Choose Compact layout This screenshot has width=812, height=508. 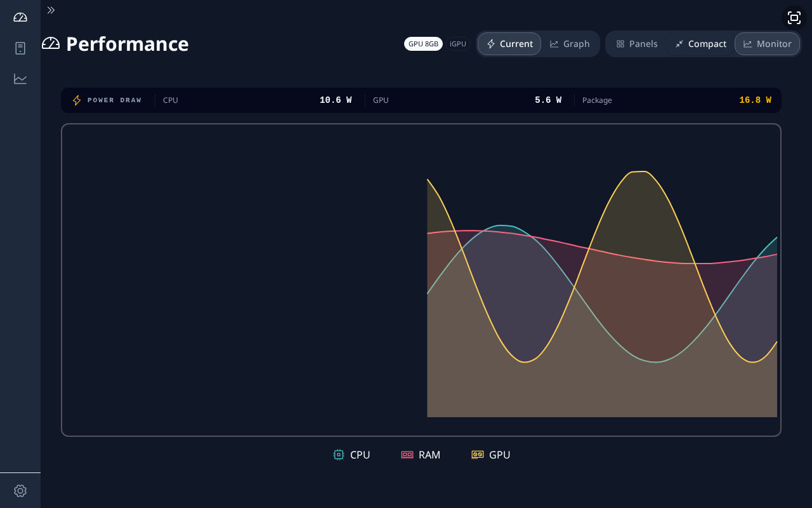700,44
